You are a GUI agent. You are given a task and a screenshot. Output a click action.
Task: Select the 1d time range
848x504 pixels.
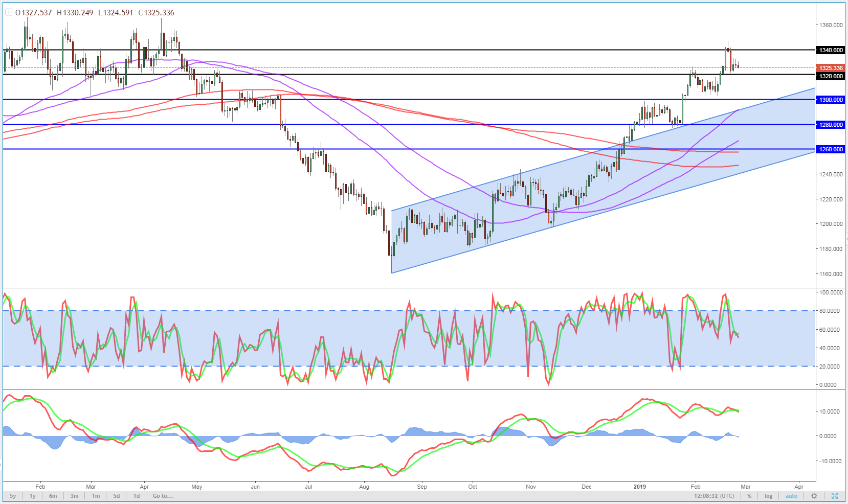click(137, 496)
